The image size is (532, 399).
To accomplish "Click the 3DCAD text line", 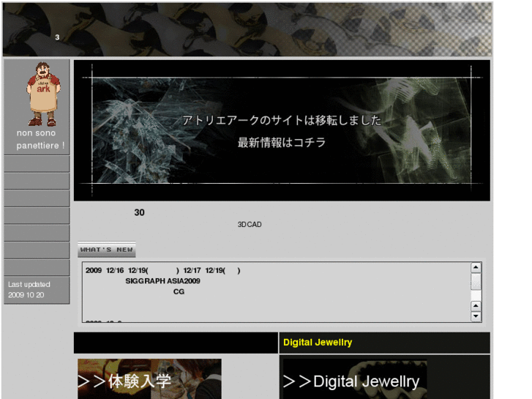I will 250,225.
